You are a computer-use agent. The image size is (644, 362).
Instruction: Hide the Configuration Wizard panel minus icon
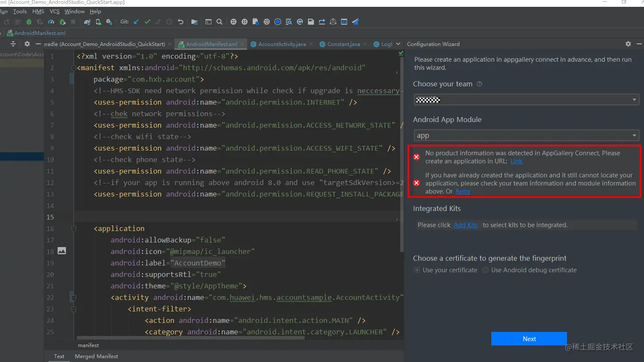point(639,44)
